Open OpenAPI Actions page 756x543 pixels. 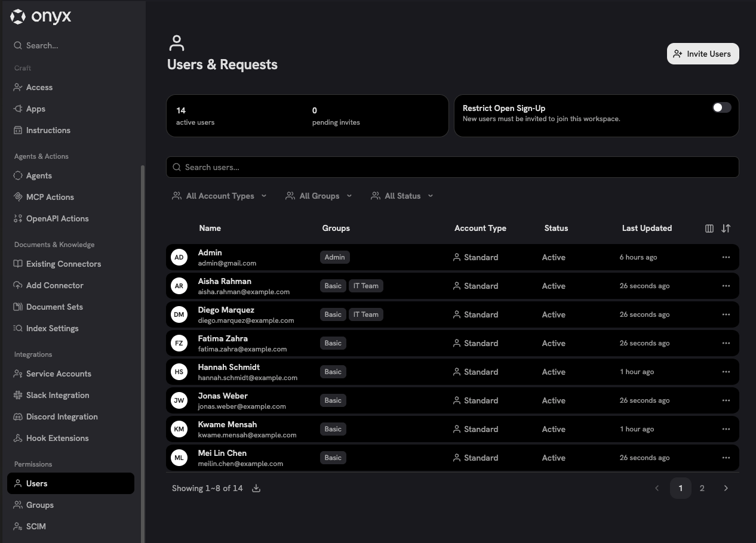(x=70, y=218)
